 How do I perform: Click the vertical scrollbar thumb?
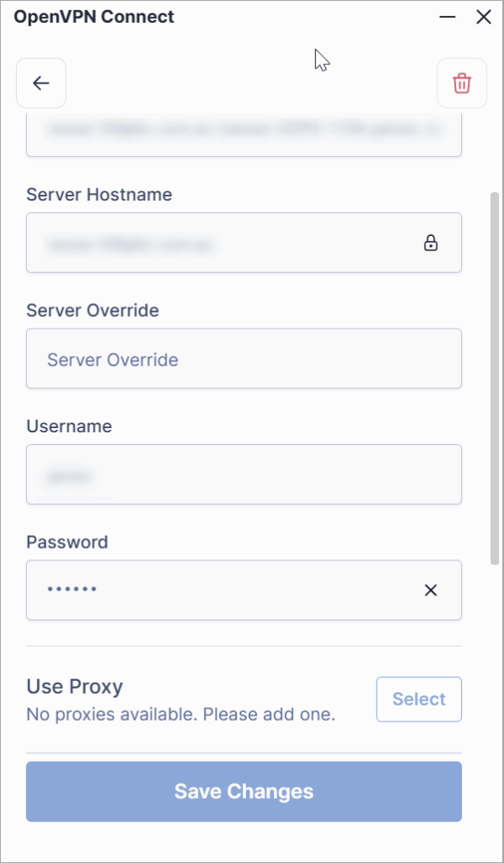click(x=495, y=378)
